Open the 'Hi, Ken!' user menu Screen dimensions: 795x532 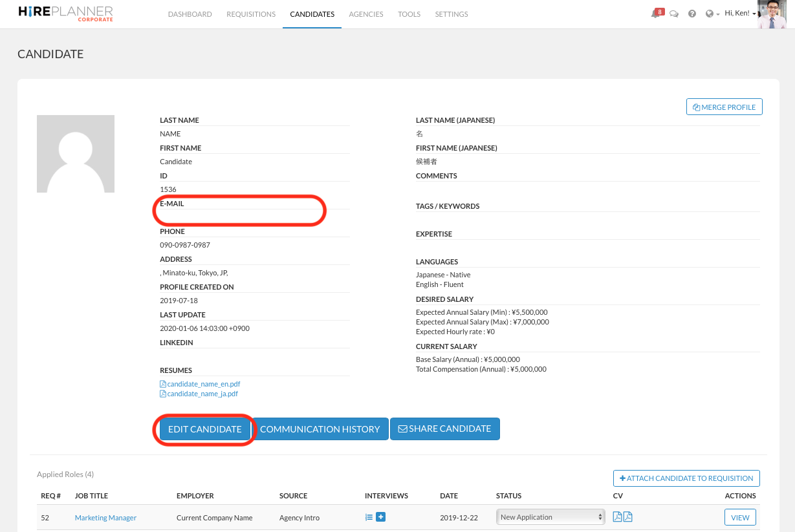tap(739, 14)
